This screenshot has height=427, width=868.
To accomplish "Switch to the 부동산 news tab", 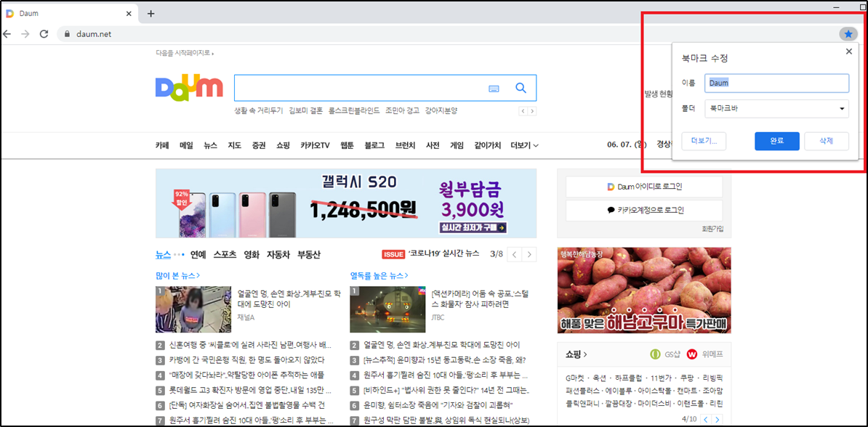I will tap(309, 254).
